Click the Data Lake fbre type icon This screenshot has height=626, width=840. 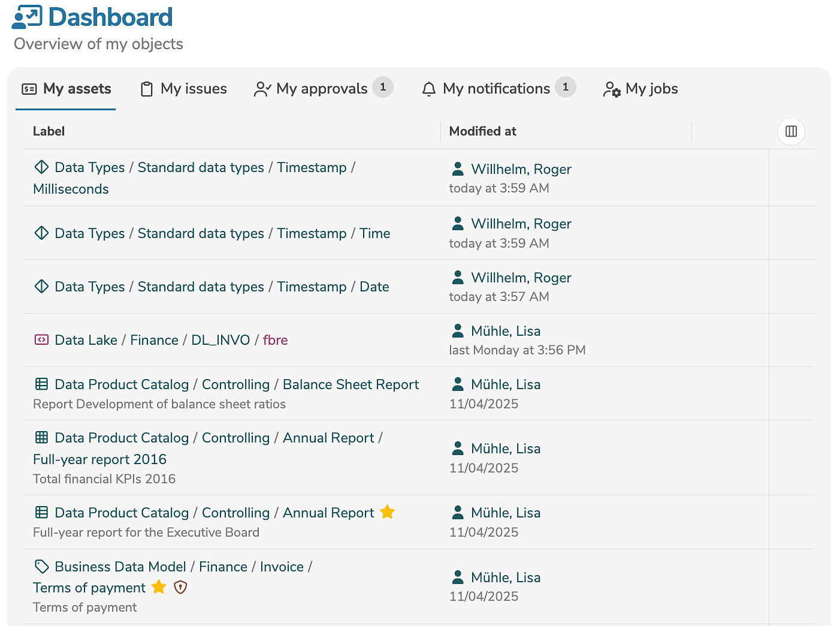click(x=41, y=340)
